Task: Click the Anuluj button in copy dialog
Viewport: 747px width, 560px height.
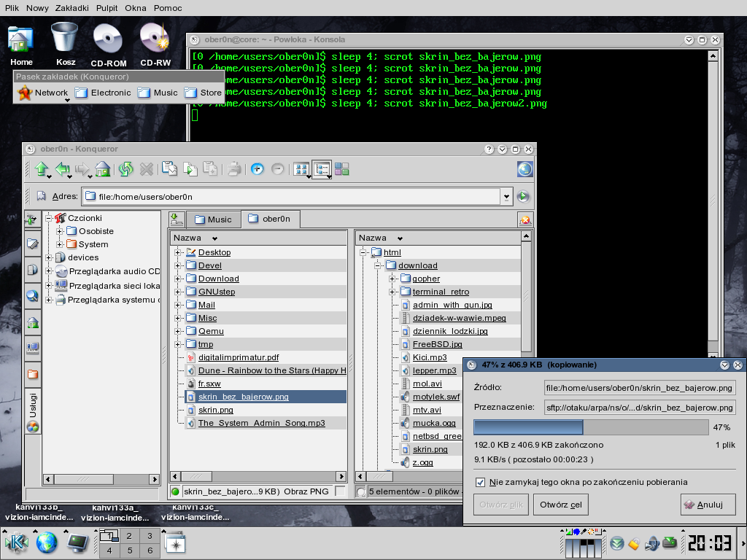Action: (708, 504)
